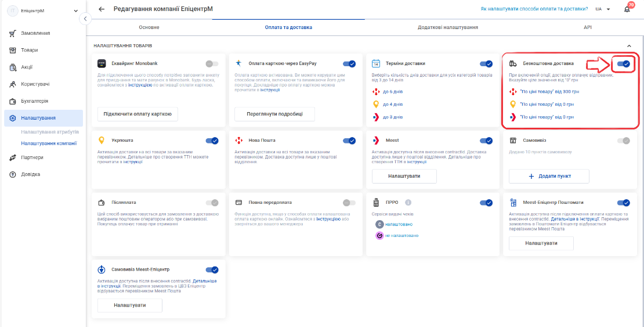
Task: Toggle the Терміни доставки switch
Action: click(486, 64)
